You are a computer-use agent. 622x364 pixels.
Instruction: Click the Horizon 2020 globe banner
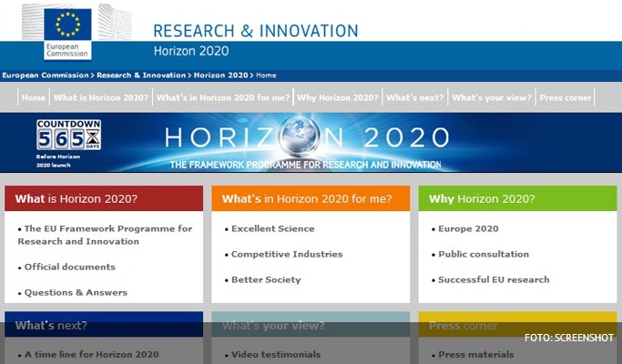[306, 139]
